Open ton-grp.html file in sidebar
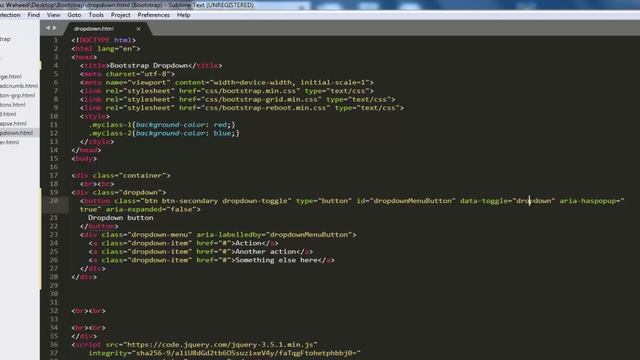 coord(18,95)
